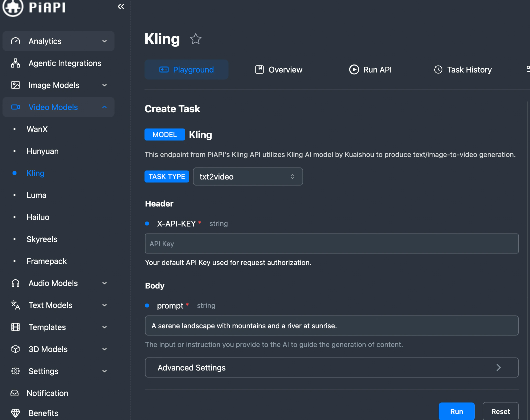Switch to the Playground tab
The image size is (530, 420).
[x=186, y=69]
